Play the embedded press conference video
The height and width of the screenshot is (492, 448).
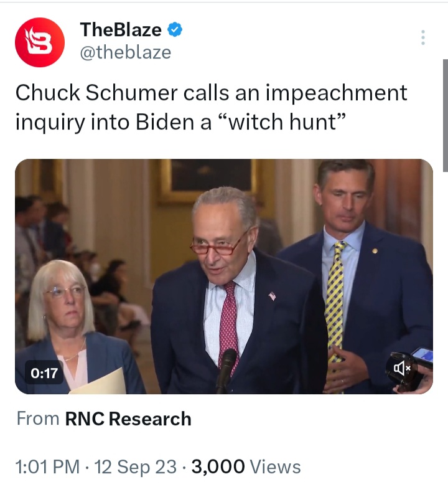(x=224, y=277)
